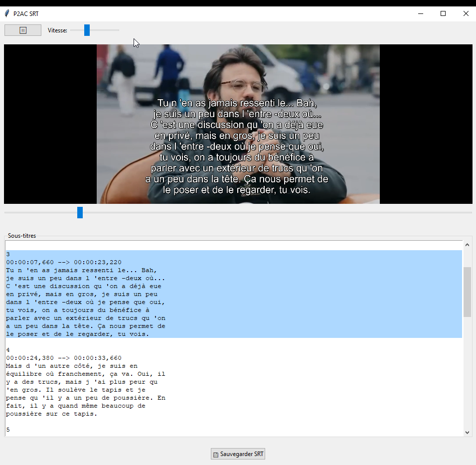Place cursor in timestamp 00:00:24,380 line

[64, 358]
